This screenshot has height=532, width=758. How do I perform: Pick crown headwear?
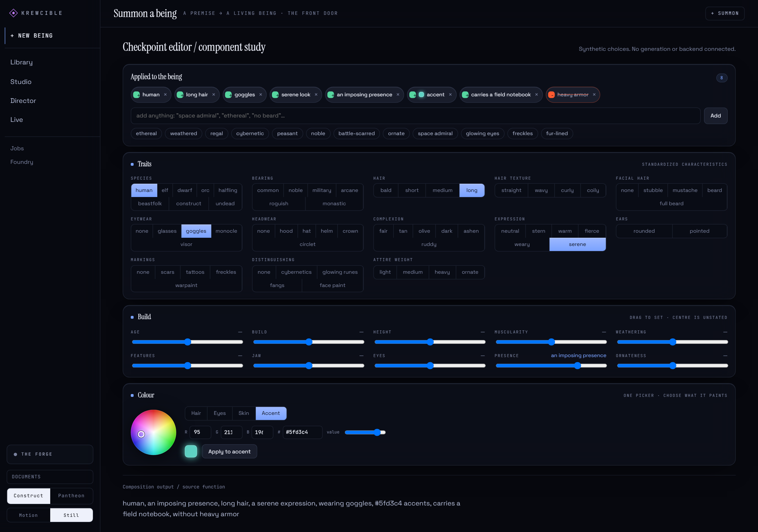coord(350,231)
